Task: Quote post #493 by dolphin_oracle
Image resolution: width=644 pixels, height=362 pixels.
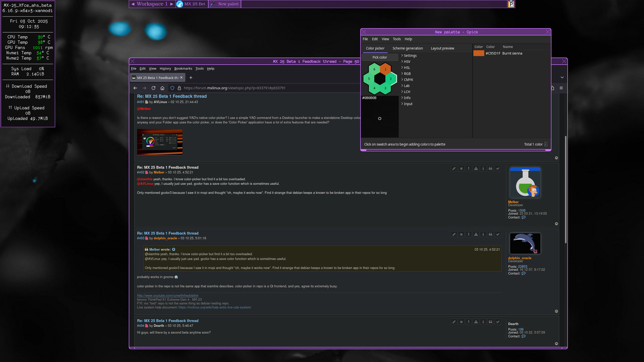Action: pos(491,234)
